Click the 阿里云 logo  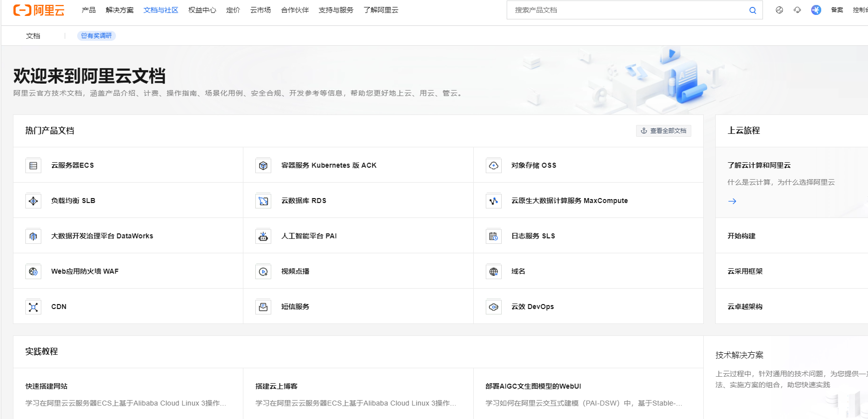(39, 10)
